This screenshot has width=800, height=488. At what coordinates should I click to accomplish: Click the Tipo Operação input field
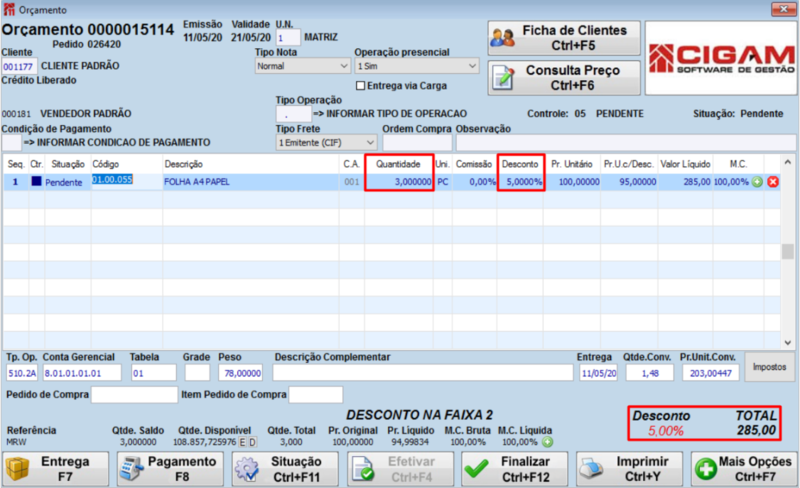click(x=293, y=114)
